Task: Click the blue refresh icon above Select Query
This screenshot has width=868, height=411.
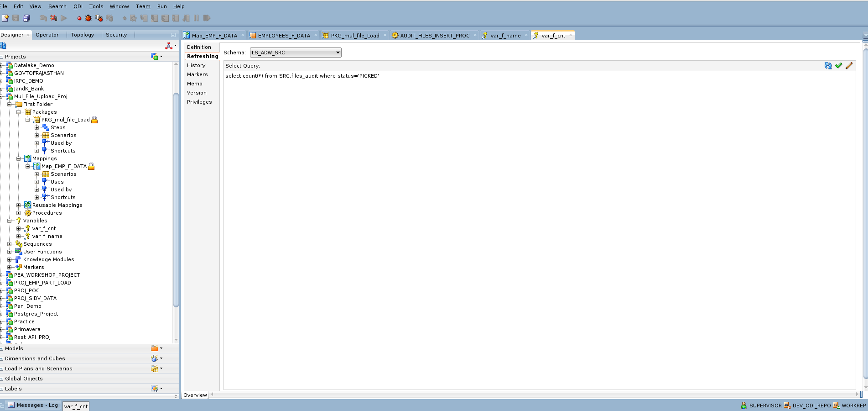Action: pos(828,66)
